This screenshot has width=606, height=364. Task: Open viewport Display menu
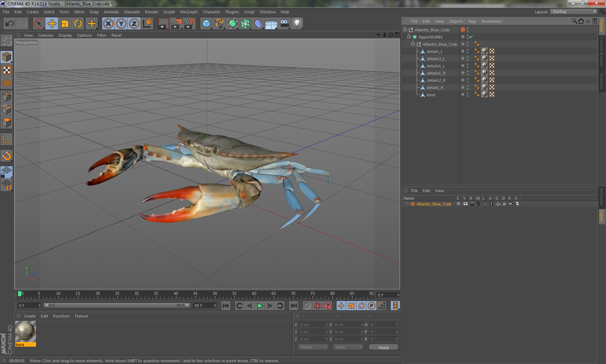pyautogui.click(x=65, y=35)
